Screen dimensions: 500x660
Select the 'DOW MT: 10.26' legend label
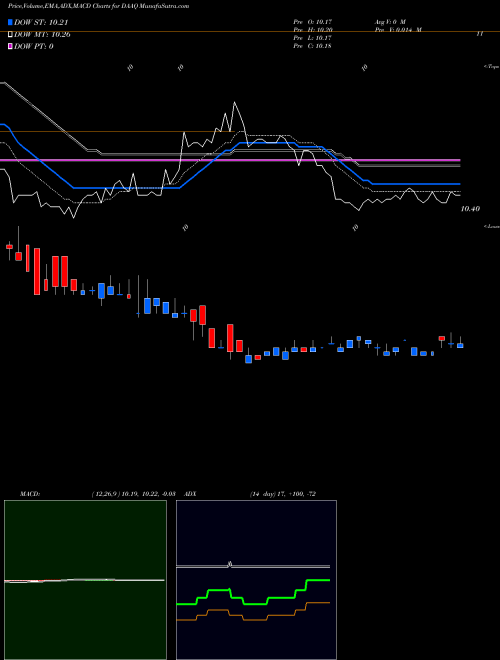coord(42,35)
